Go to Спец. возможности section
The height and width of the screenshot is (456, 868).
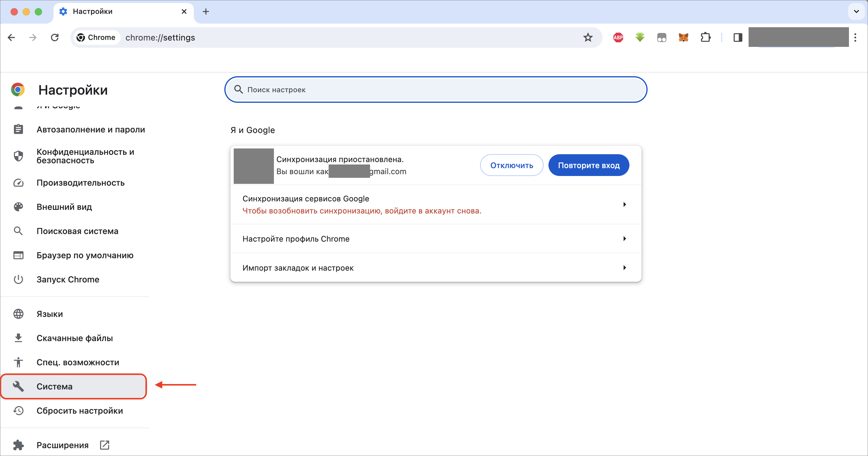pyautogui.click(x=74, y=362)
